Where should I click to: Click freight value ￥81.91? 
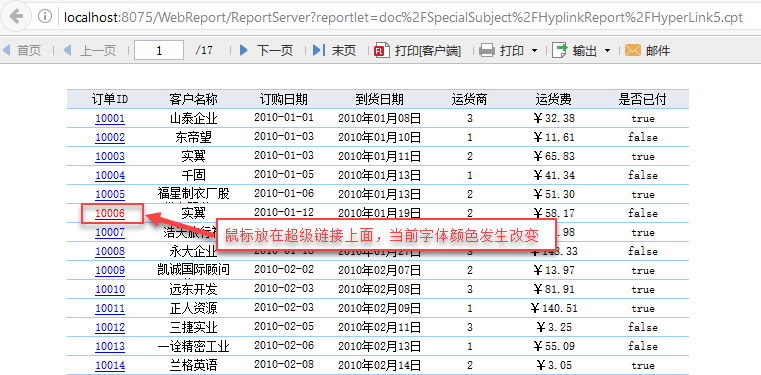pyautogui.click(x=554, y=289)
